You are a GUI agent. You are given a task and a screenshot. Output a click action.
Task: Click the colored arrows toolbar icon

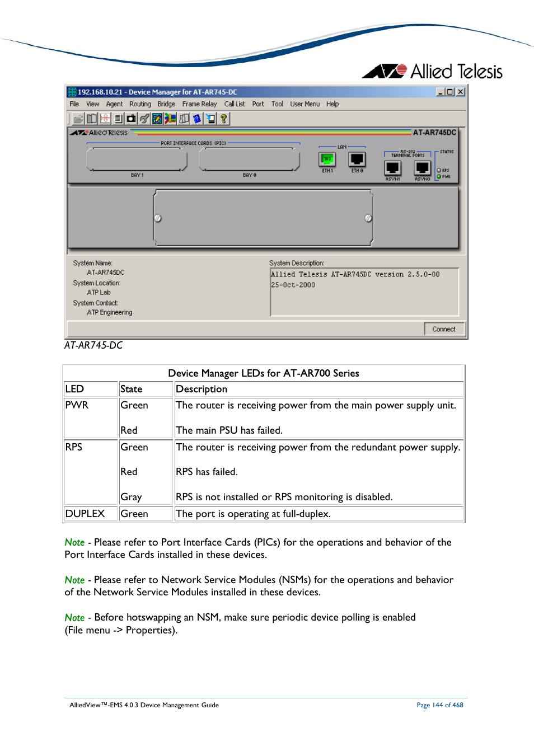(x=170, y=119)
